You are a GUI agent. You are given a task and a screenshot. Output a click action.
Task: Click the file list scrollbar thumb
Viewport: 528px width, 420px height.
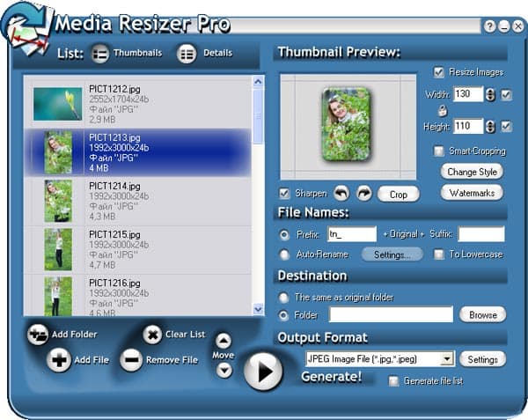pyautogui.click(x=258, y=116)
